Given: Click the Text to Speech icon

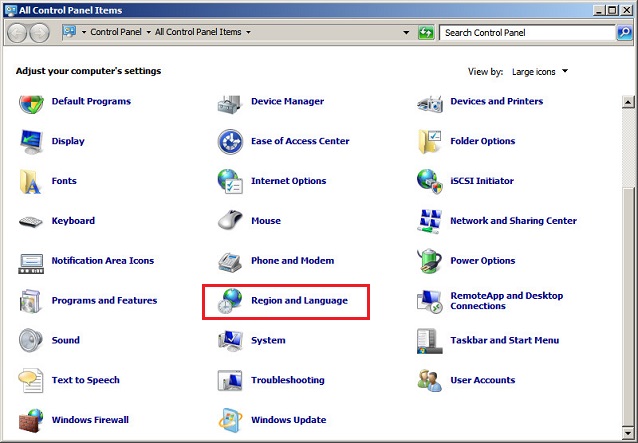Looking at the screenshot, I should click(x=31, y=381).
